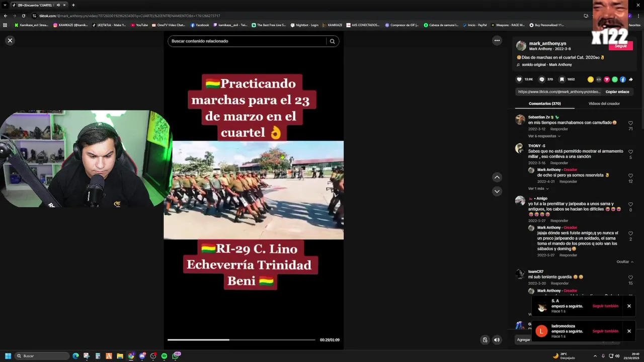Click the embed code icon
644x362 pixels.
click(599, 79)
